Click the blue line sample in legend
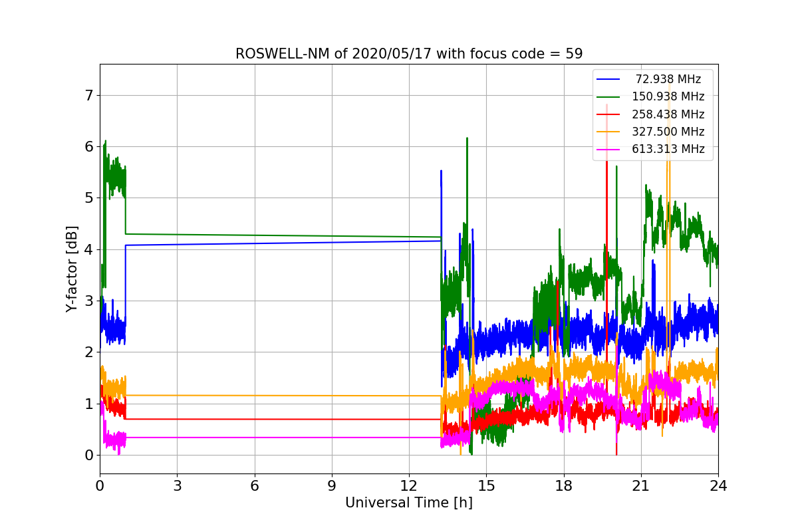The height and width of the screenshot is (532, 798). click(x=608, y=80)
